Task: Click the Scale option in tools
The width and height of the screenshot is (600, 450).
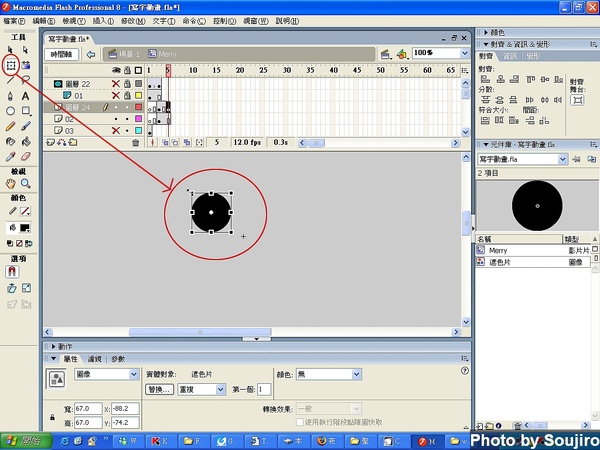Action: [x=26, y=288]
